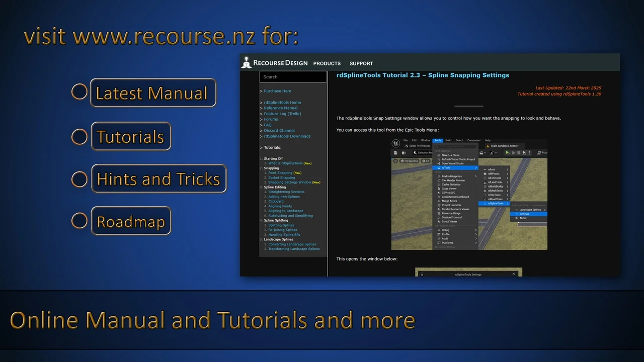Viewport: 644px width, 362px height.
Task: Open the Socket Snapping tutorial link
Action: [x=281, y=177]
